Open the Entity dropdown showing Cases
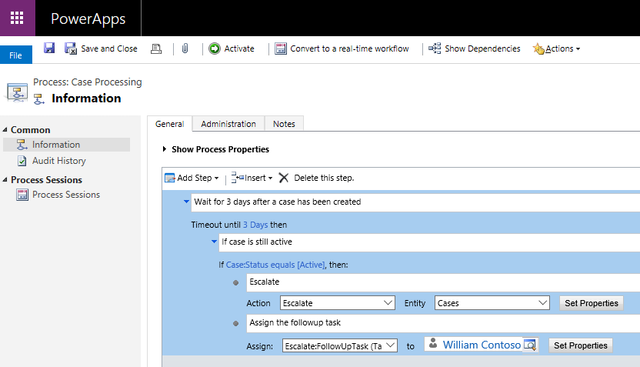The image size is (640, 367). coord(492,303)
